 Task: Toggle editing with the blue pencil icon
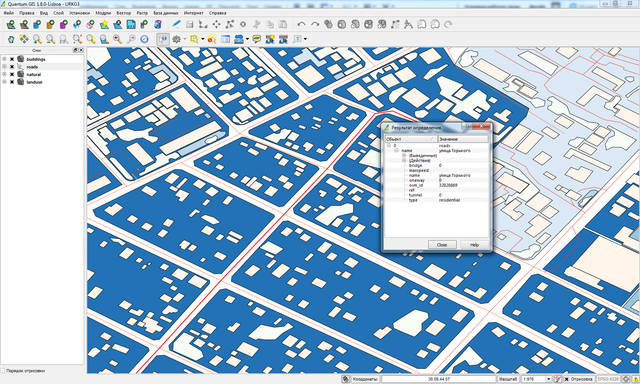pyautogui.click(x=176, y=24)
